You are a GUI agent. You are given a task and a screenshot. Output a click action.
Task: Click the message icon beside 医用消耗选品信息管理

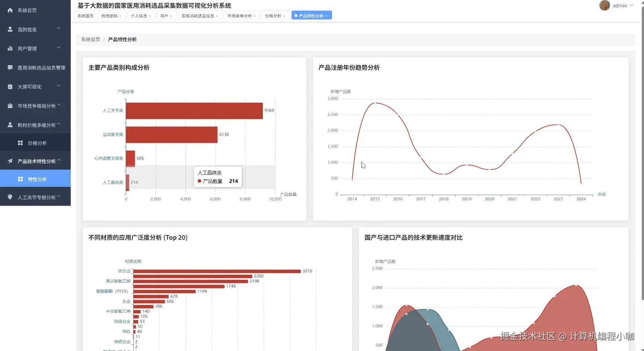pos(10,67)
